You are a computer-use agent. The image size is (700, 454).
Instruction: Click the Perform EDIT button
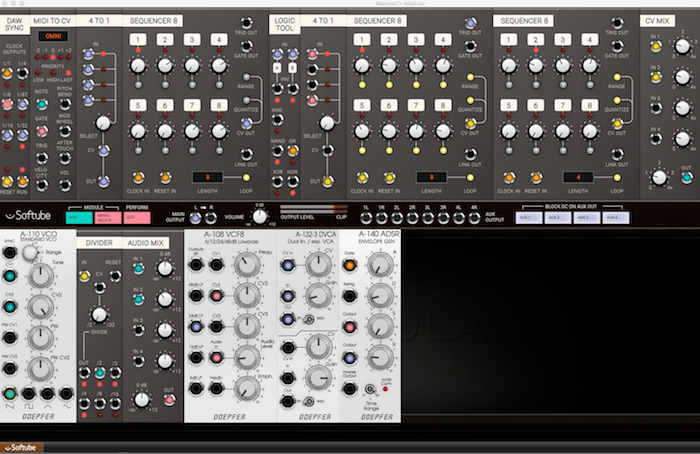click(x=134, y=216)
